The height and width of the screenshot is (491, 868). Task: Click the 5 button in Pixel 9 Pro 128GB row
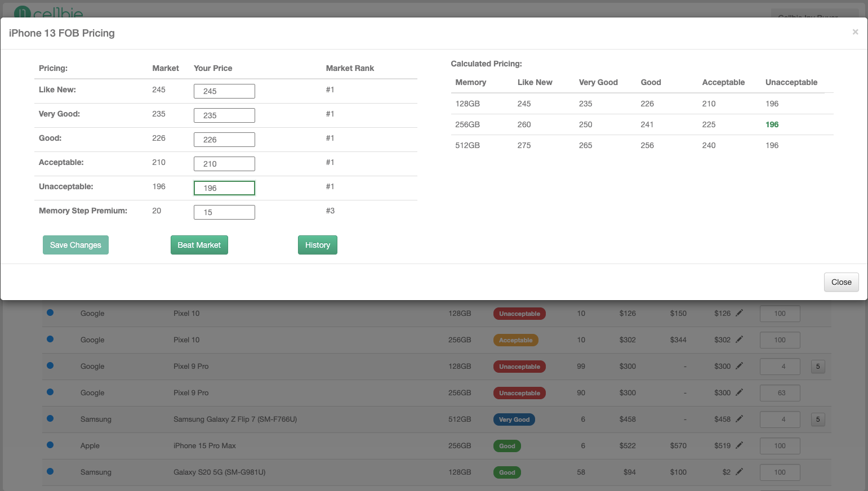click(x=818, y=367)
